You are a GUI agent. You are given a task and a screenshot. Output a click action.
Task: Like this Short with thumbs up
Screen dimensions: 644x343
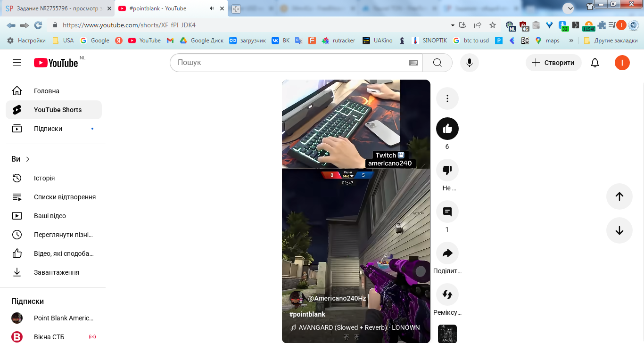447,129
